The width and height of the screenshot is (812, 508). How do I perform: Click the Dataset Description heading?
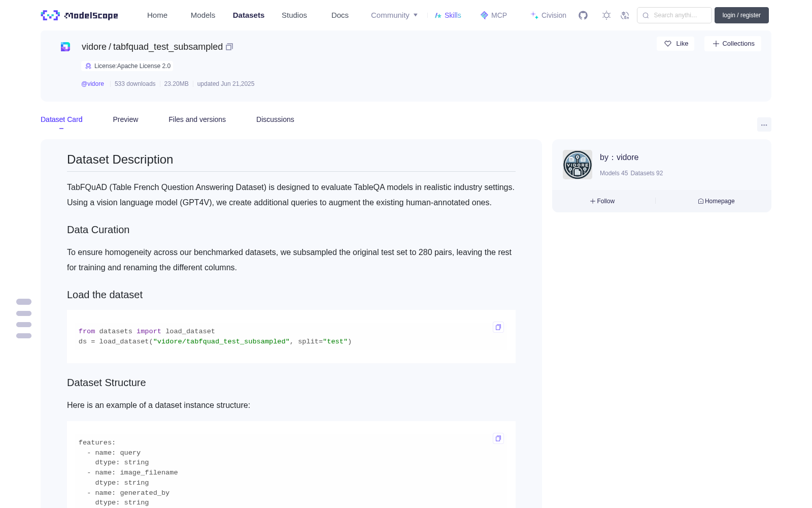(120, 160)
